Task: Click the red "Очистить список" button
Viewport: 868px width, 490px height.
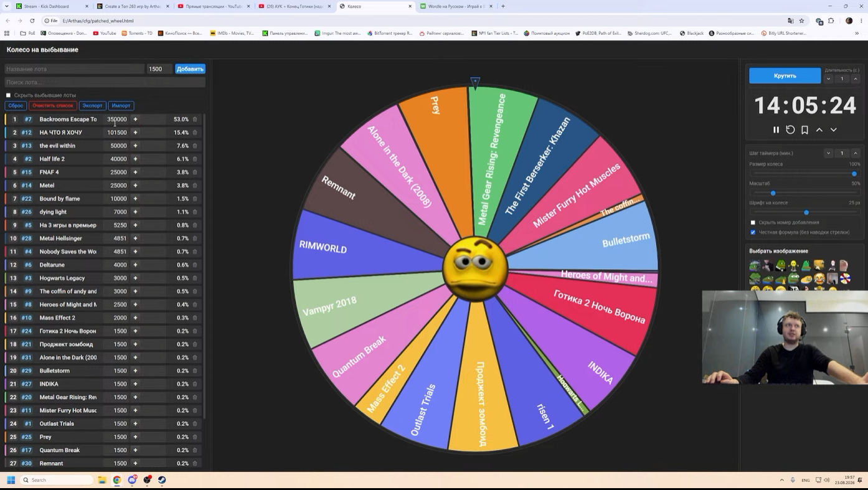Action: 53,106
